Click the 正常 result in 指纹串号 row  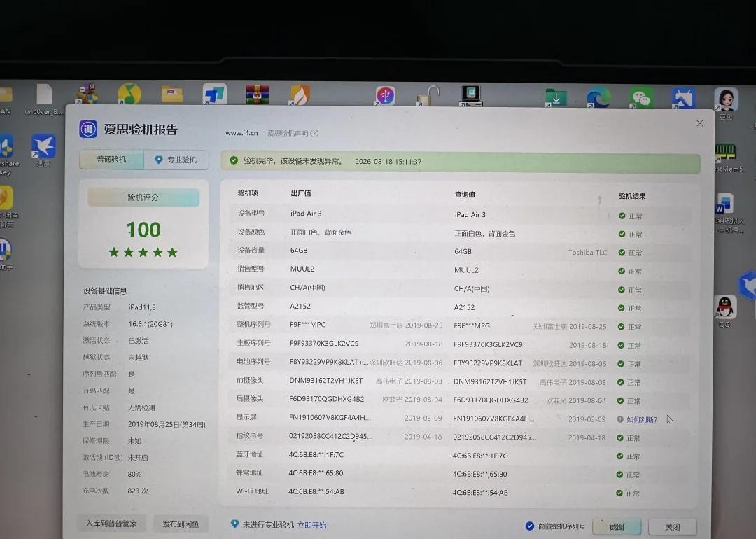(x=633, y=438)
